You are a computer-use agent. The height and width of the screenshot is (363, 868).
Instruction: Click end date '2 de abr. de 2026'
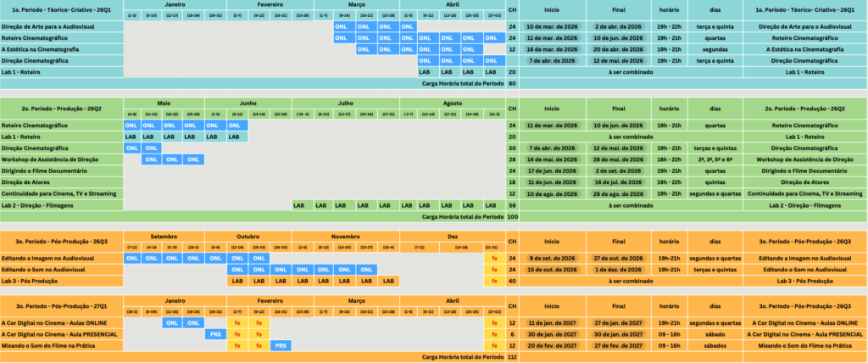click(x=618, y=26)
